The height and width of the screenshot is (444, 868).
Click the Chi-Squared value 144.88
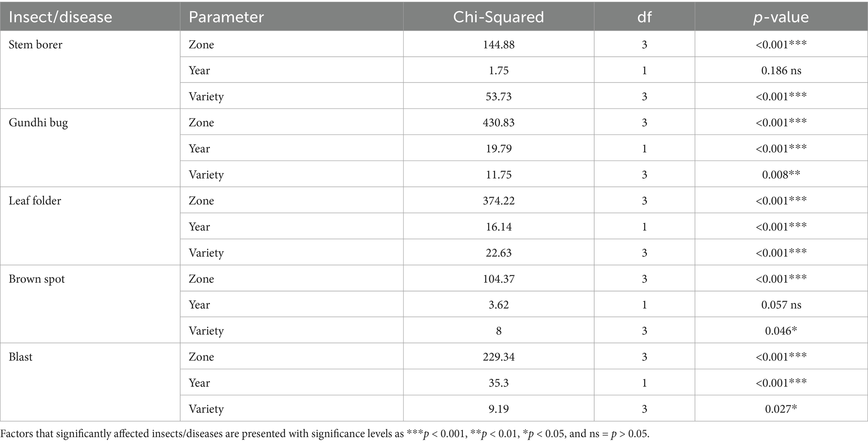point(498,45)
